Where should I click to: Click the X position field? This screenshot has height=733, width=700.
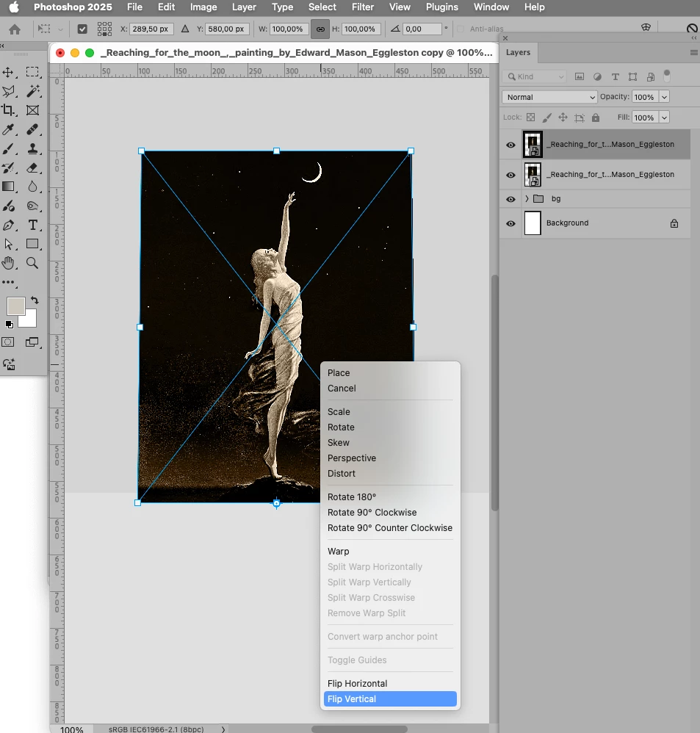click(151, 29)
